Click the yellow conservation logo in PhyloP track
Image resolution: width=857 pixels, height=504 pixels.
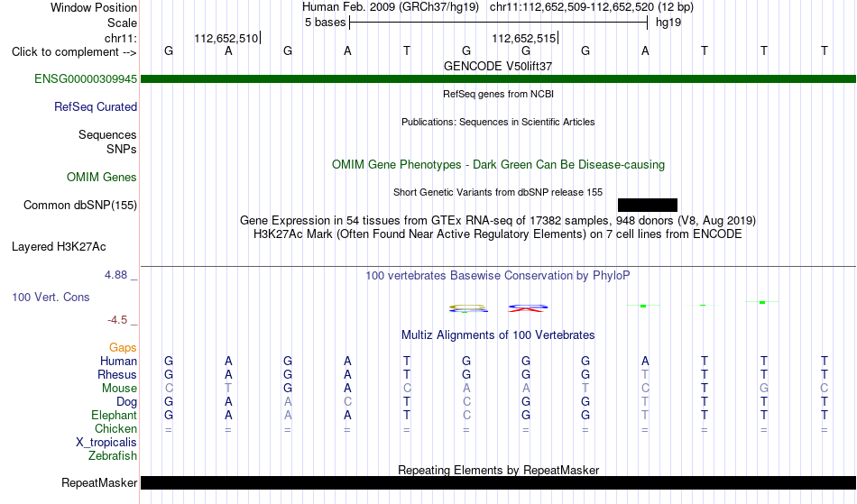click(468, 308)
